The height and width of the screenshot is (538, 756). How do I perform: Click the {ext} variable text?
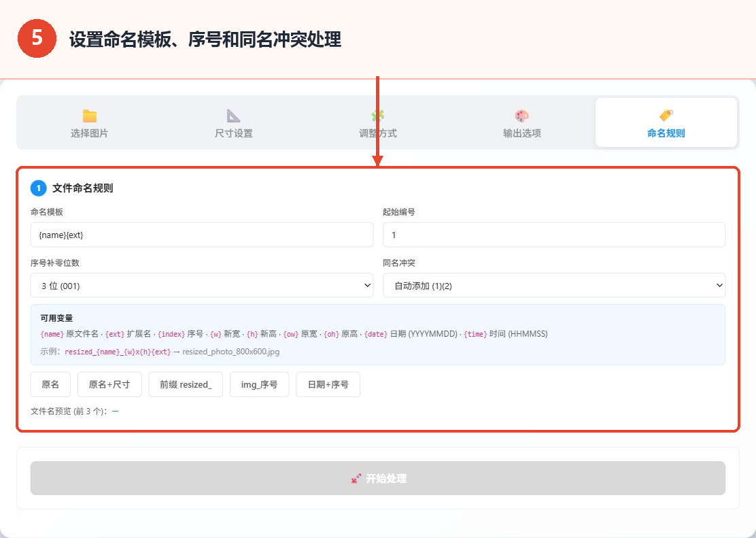[115, 334]
